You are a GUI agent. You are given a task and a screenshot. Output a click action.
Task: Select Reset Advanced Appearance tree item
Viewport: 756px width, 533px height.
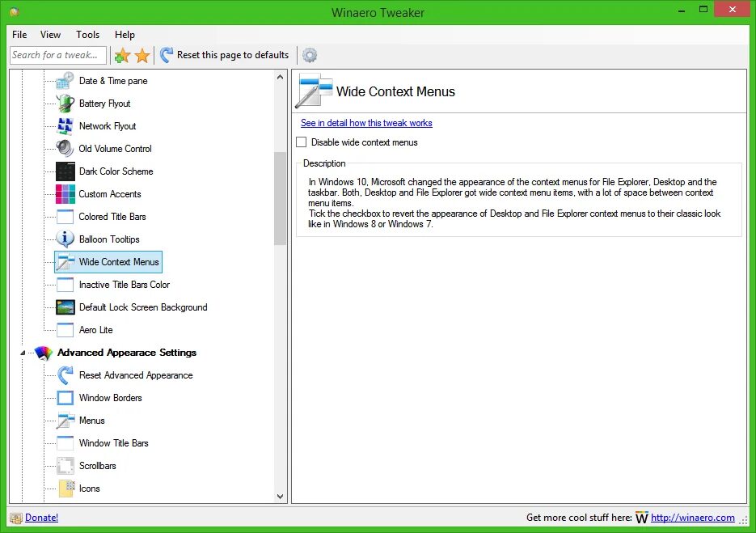136,375
